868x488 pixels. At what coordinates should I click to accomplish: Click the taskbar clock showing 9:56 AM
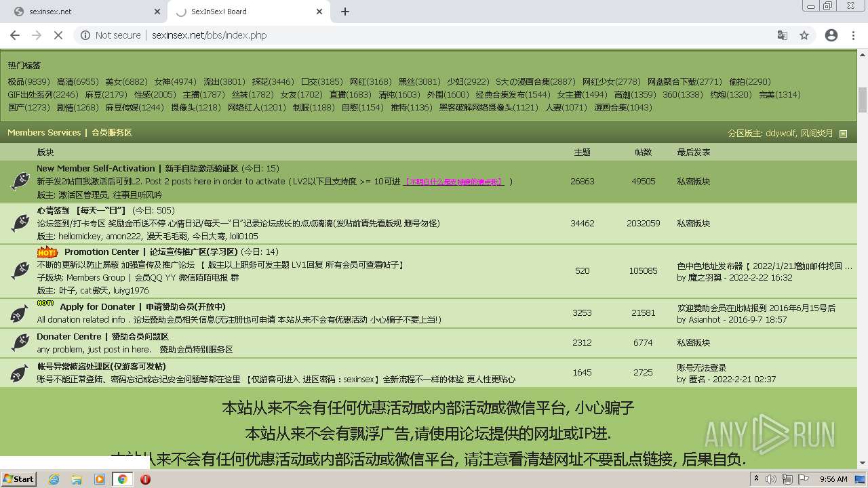tap(833, 479)
